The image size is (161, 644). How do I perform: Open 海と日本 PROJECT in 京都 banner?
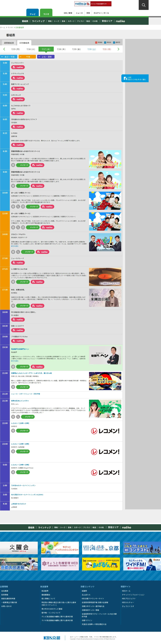(101, 548)
